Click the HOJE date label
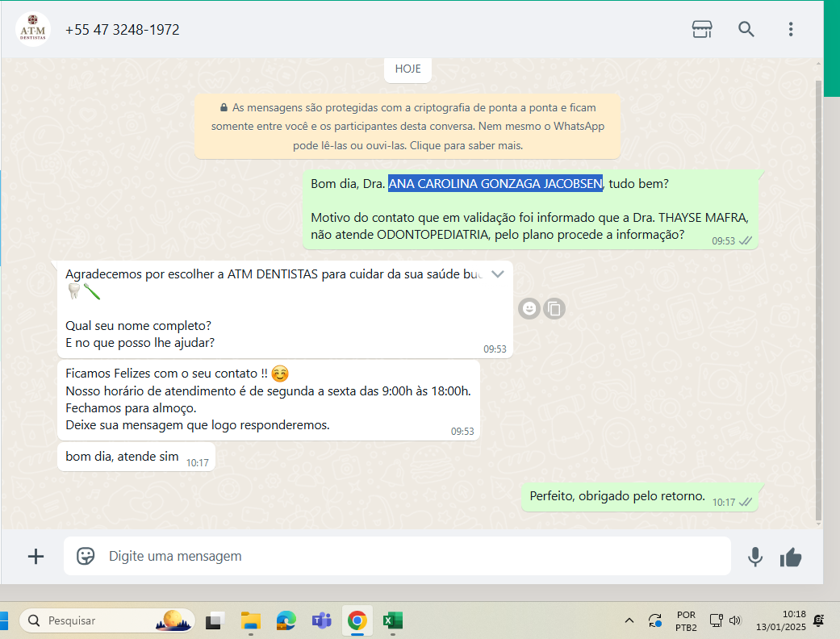 point(407,69)
